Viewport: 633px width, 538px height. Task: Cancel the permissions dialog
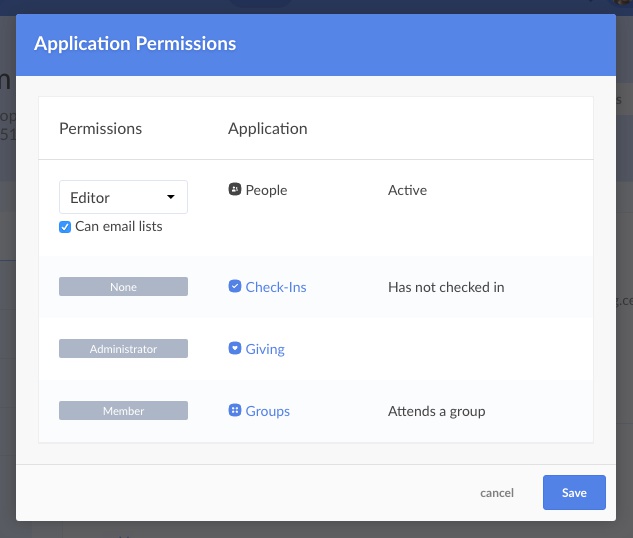point(497,493)
